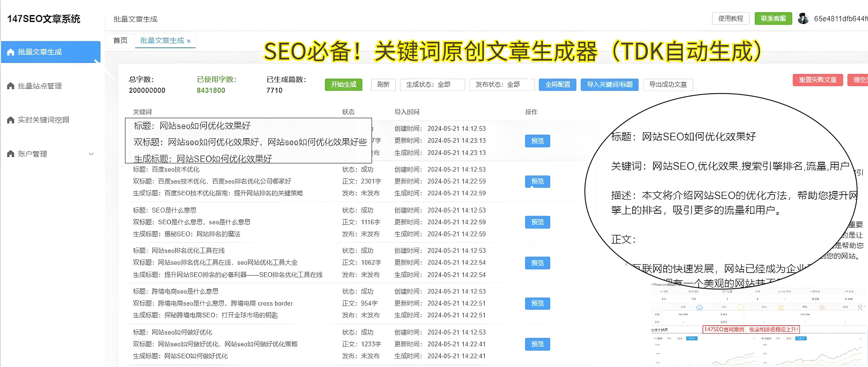Open the 发布状态 filter dropdown

(502, 85)
